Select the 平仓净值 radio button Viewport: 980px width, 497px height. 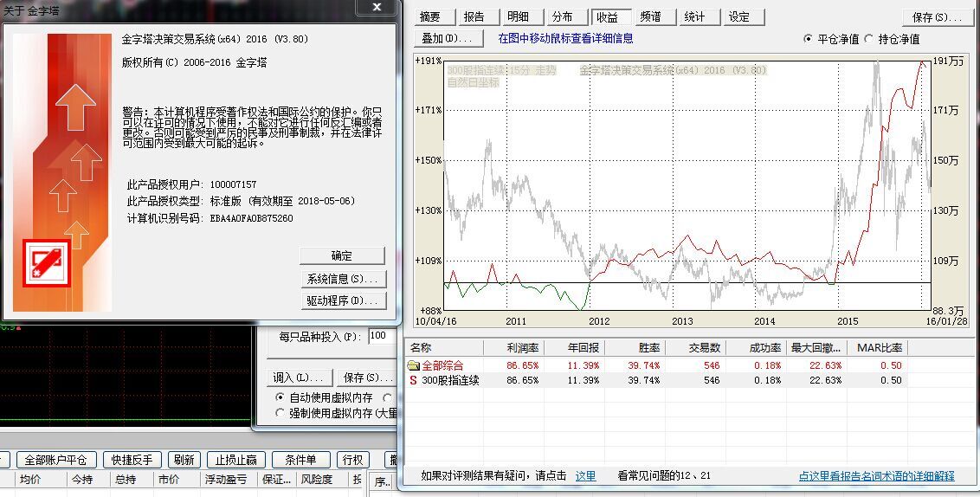[808, 39]
